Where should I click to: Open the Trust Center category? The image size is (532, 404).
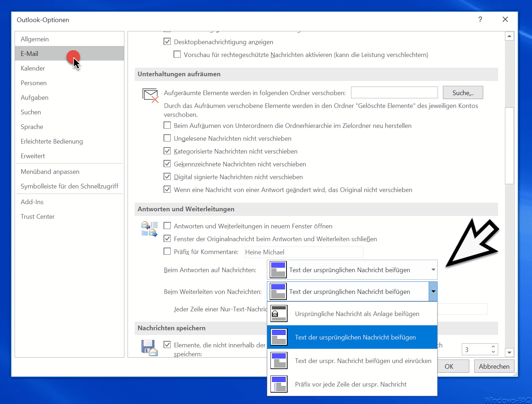coord(69,216)
